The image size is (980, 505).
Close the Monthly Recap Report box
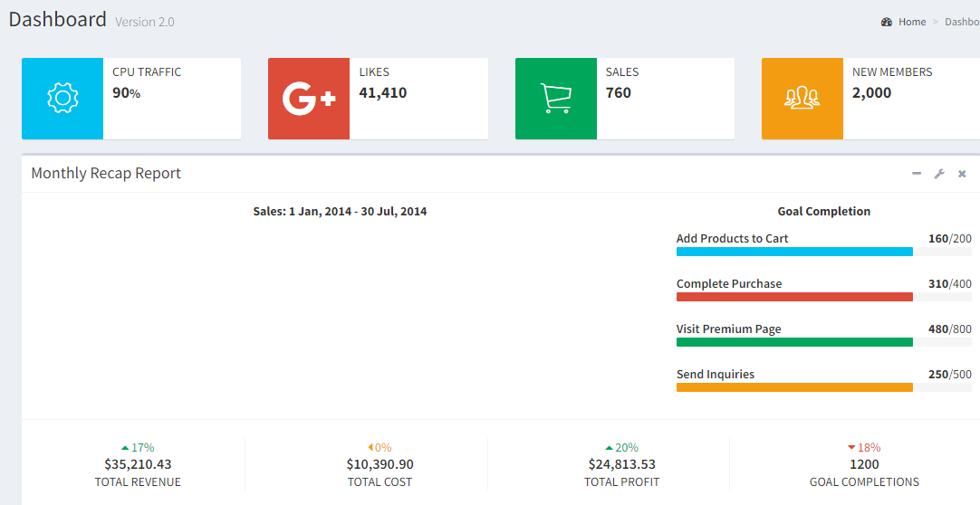(962, 174)
